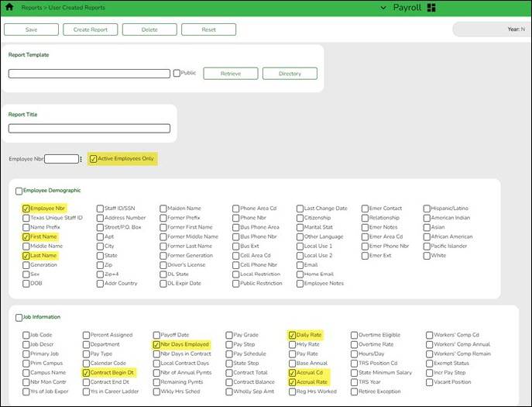Select all Job Information fields checkbox

(19, 317)
